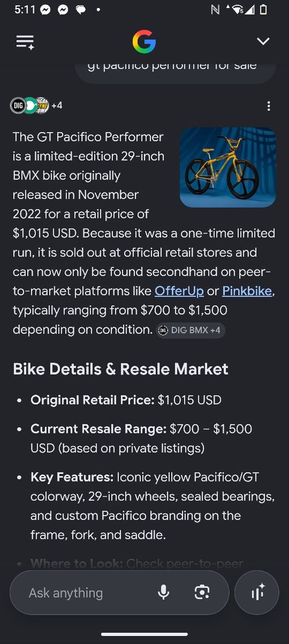289x644 pixels.
Task: Open the Pinkbike link
Action: point(248,291)
